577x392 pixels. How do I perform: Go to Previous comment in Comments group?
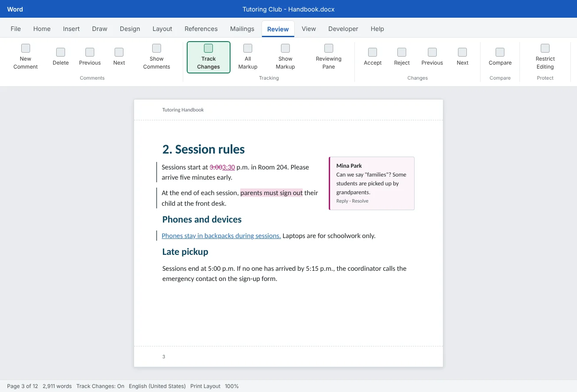pos(90,57)
